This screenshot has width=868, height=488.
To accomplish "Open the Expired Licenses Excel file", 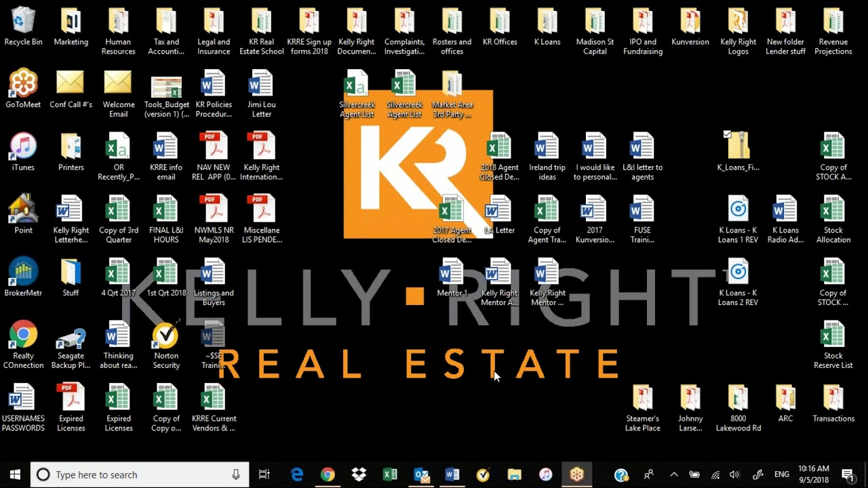I will coord(119,407).
